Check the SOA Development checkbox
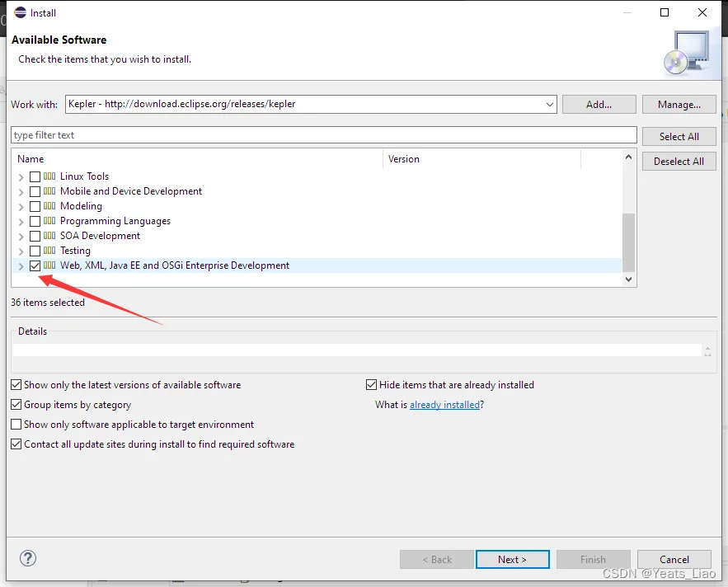This screenshot has height=587, width=728. [x=35, y=236]
